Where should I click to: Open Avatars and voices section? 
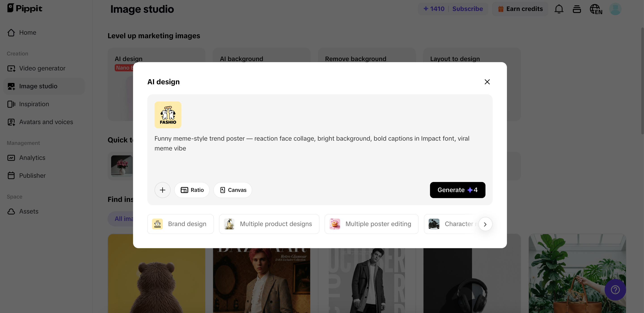[46, 122]
